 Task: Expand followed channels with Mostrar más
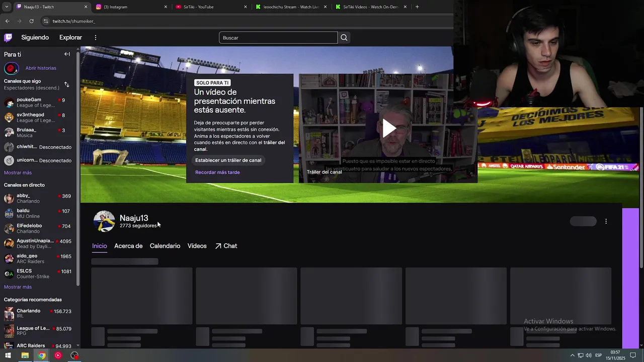[x=18, y=172]
